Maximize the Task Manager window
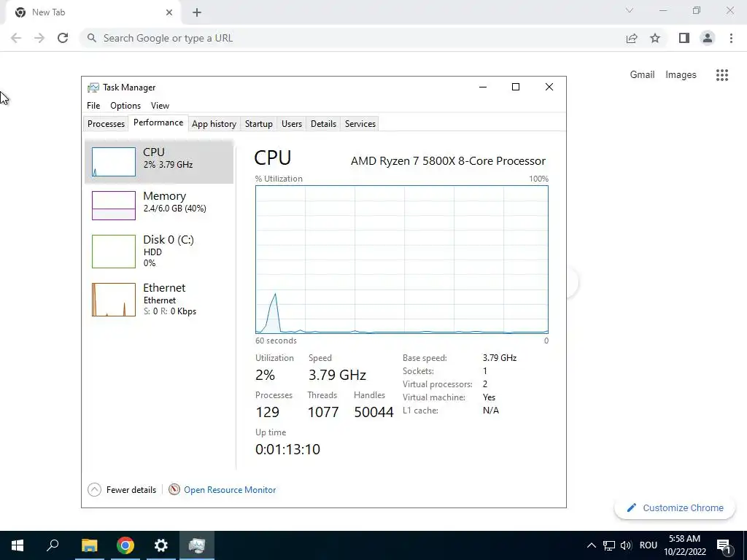This screenshot has width=747, height=560. [516, 87]
